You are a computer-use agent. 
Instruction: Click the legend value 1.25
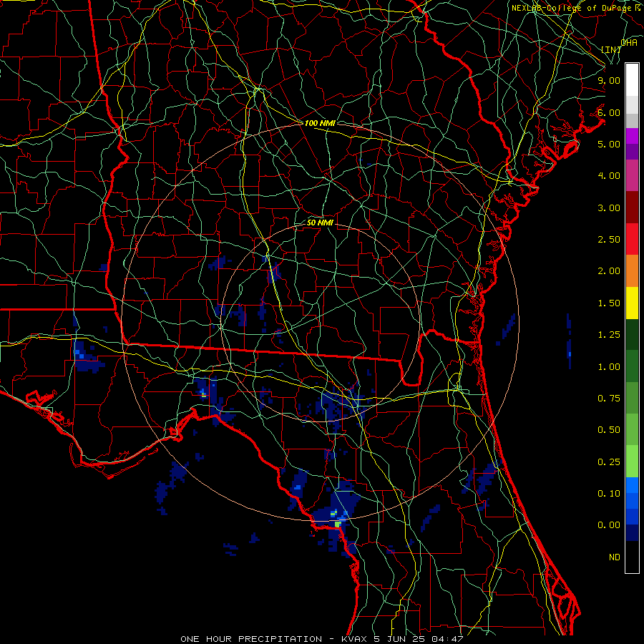point(609,335)
